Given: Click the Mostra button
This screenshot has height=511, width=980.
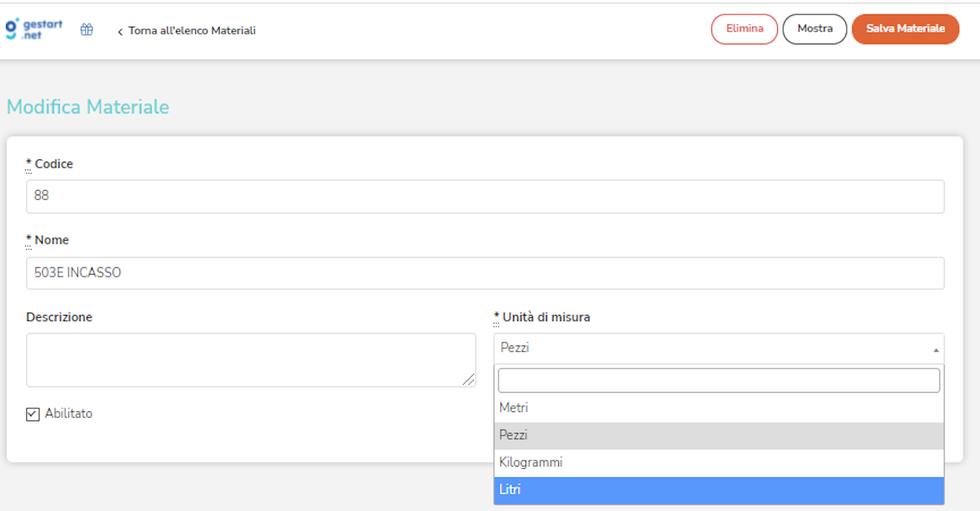Looking at the screenshot, I should [x=815, y=29].
